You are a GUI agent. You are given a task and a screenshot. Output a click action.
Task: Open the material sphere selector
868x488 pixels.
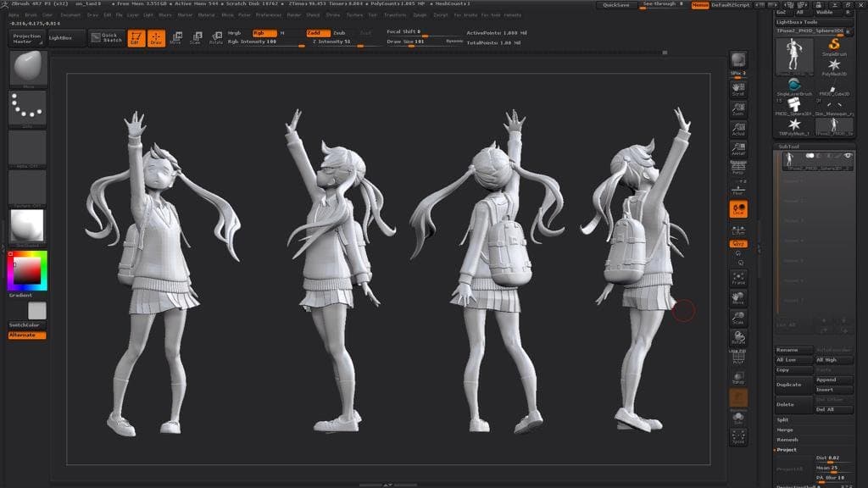tap(28, 225)
